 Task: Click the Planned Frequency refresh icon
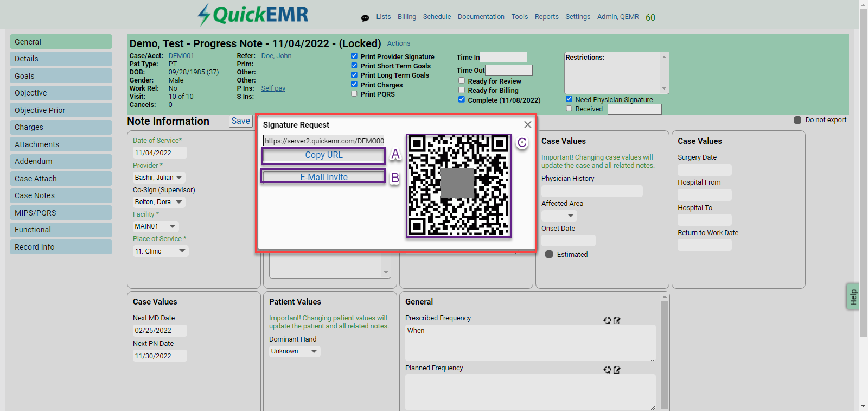point(607,370)
